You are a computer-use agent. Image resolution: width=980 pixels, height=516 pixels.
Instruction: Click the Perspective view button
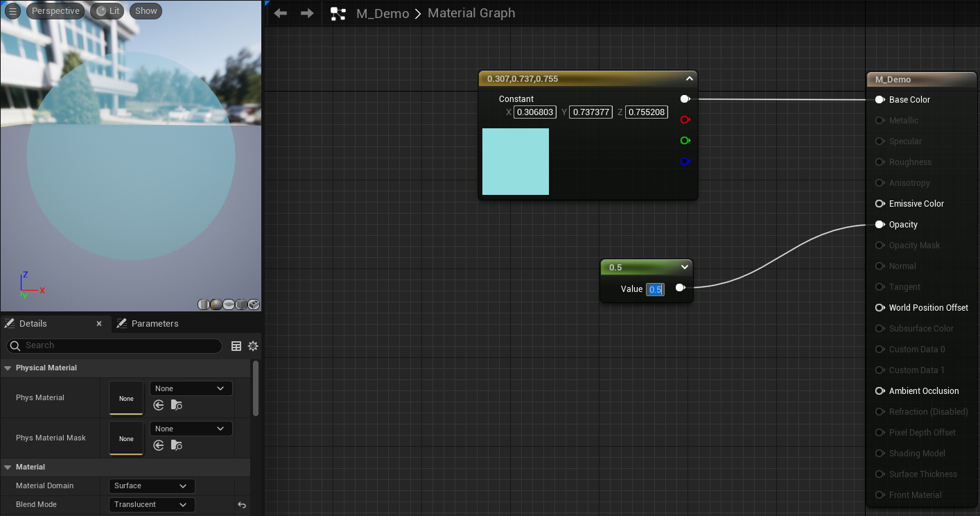(55, 11)
